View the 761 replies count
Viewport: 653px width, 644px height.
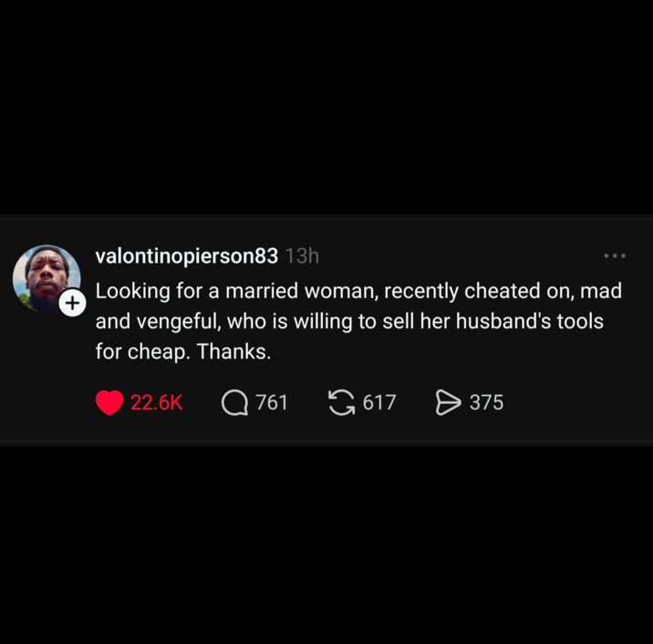tap(272, 402)
